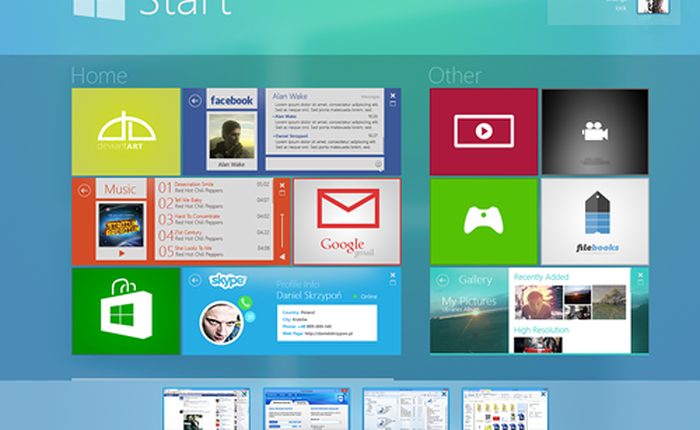700x430 pixels.
Task: Click the High Resolution heading in Gallery
Action: coord(541,330)
